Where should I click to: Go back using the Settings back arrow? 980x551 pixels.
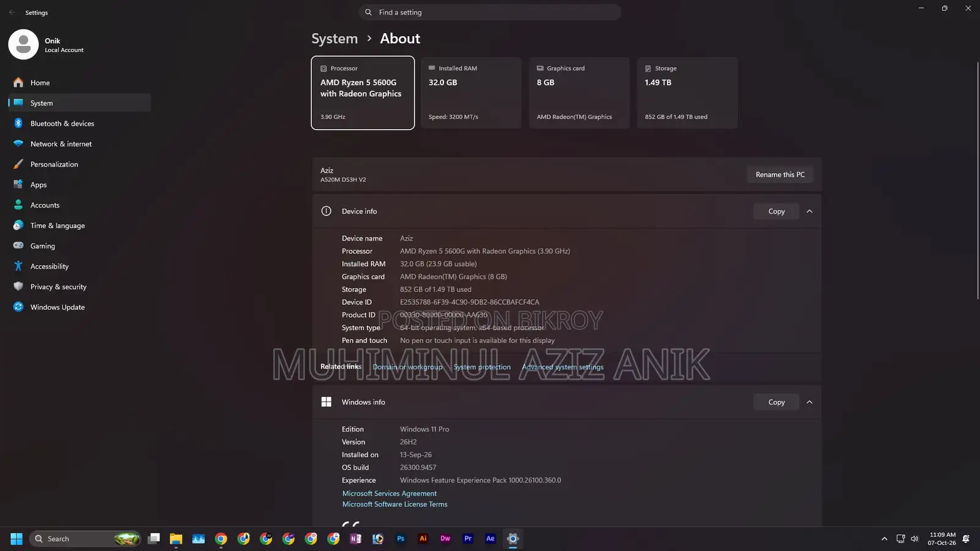pos(12,12)
